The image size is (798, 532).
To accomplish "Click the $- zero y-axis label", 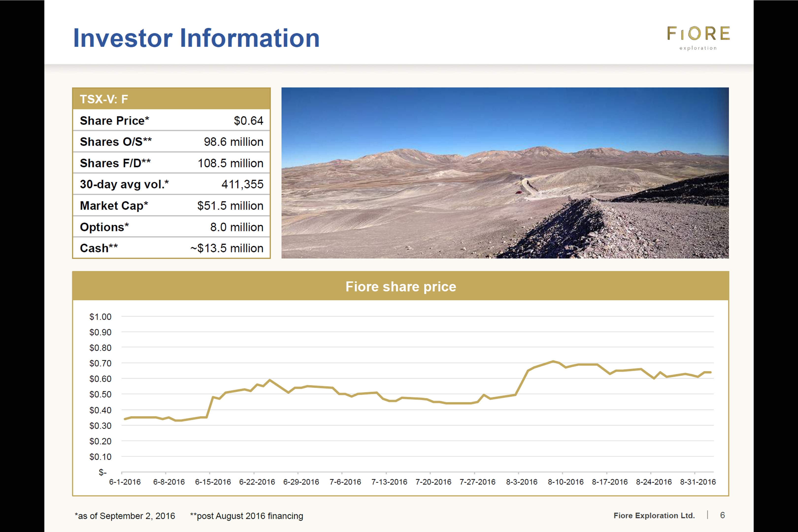I will click(102, 472).
